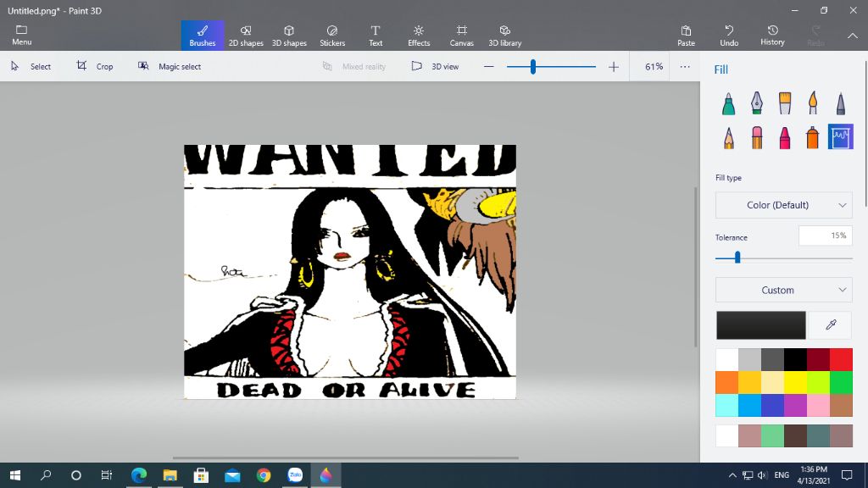
Task: Activate the Crop tool
Action: (x=95, y=66)
